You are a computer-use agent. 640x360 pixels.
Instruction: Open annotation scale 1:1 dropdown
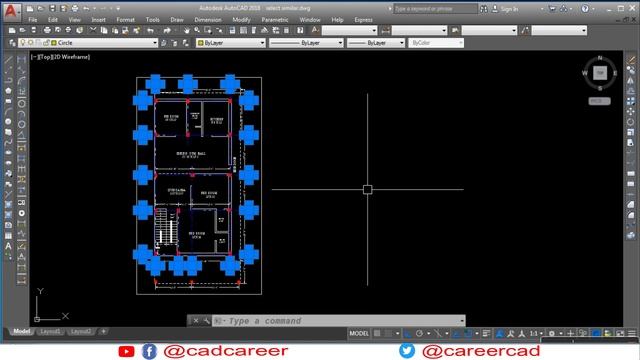[x=536, y=333]
